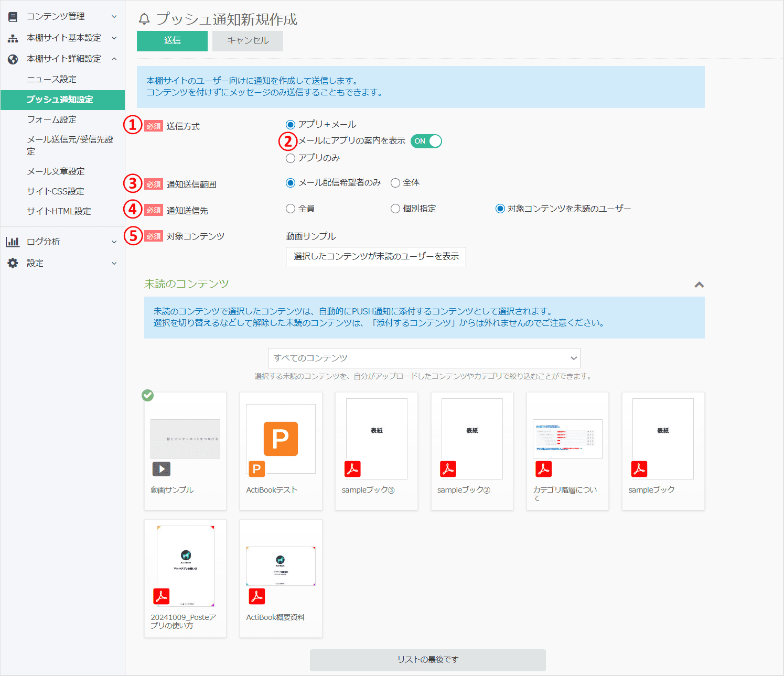Image resolution: width=784 pixels, height=676 pixels.
Task: Open ニュース設定 in the sidebar
Action: (51, 79)
